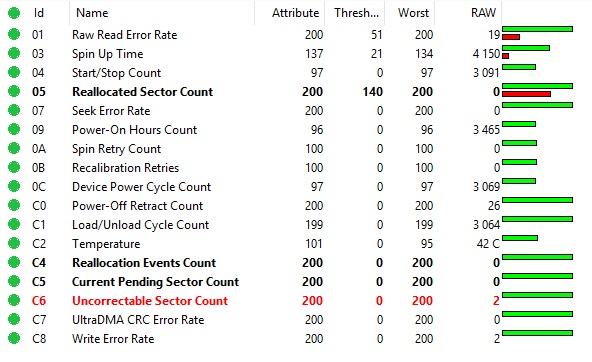The image size is (592, 362).
Task: Click the status dot for Seek Error Rate
Action: coord(14,110)
